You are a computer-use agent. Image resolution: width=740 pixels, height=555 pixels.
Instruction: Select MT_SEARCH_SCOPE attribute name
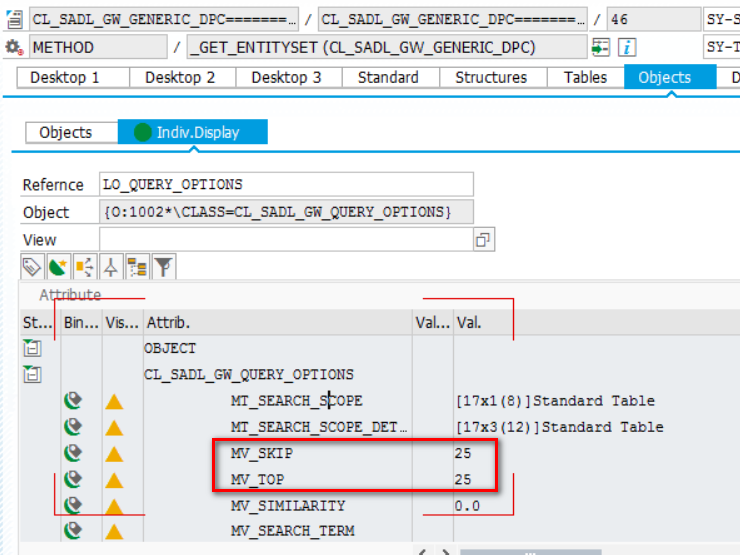click(x=296, y=401)
